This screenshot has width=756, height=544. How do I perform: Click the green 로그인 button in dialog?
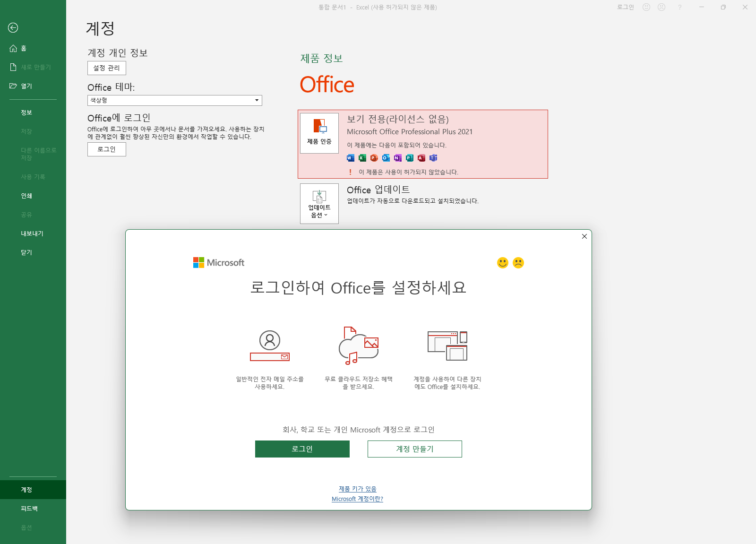click(302, 449)
